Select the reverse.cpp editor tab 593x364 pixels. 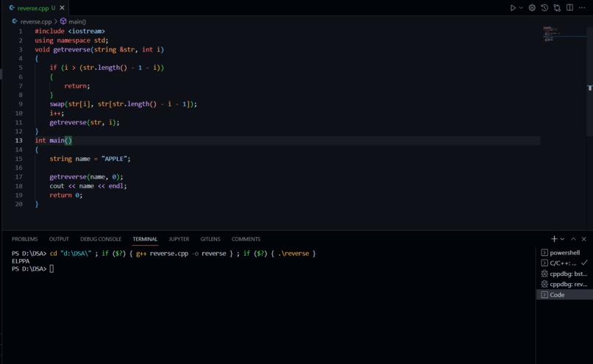pos(36,7)
